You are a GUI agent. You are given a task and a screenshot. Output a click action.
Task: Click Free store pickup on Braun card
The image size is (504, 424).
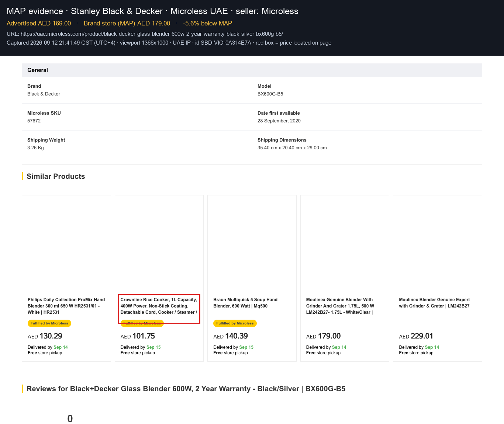coord(231,353)
